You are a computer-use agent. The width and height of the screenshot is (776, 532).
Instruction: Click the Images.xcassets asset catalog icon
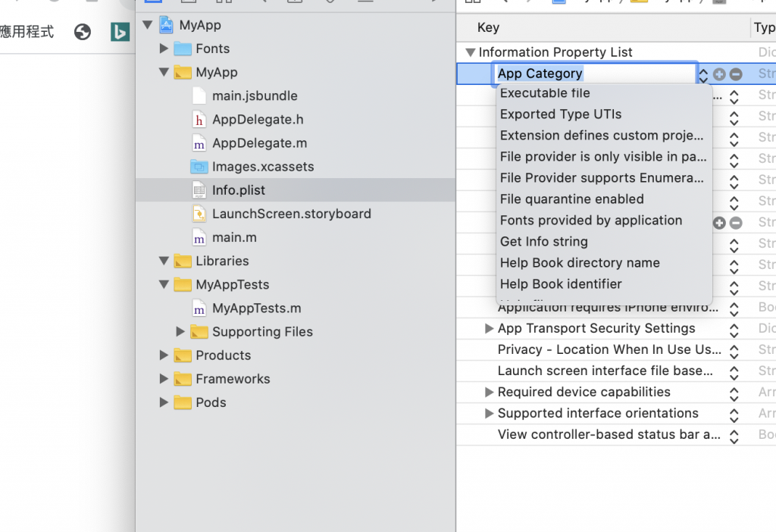[199, 167]
